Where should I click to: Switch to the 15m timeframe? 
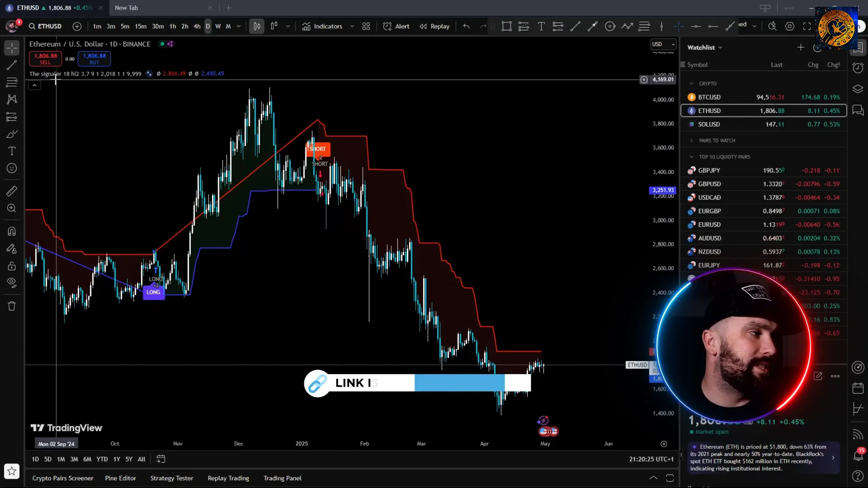click(141, 26)
